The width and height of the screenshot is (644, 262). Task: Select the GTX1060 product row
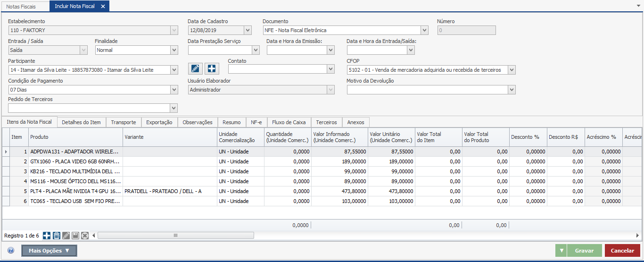[x=75, y=161]
